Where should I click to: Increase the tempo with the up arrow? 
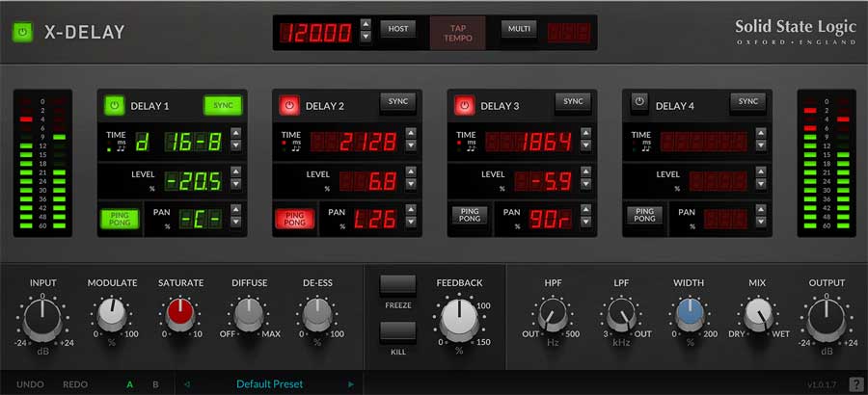pos(366,24)
